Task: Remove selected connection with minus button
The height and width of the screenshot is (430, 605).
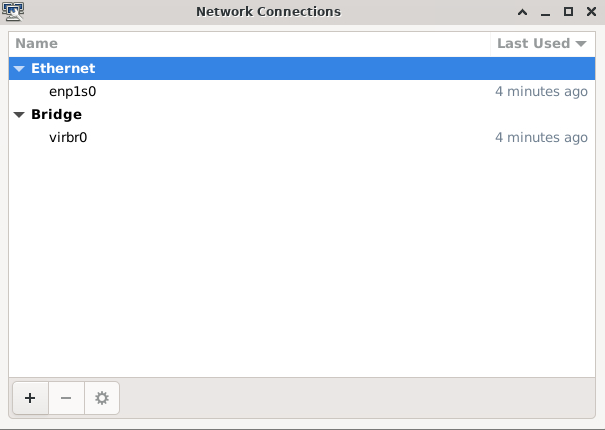Action: point(66,398)
